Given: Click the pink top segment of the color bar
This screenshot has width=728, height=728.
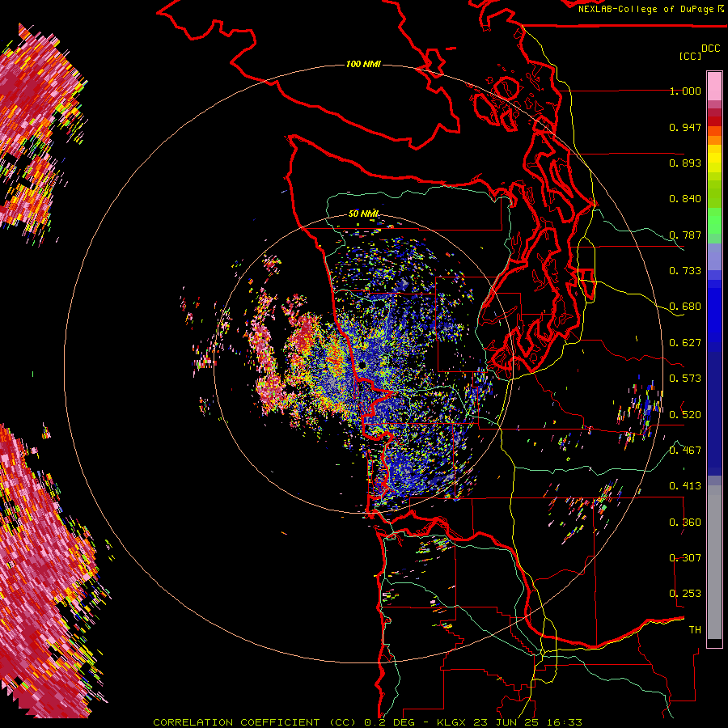Looking at the screenshot, I should (x=714, y=87).
